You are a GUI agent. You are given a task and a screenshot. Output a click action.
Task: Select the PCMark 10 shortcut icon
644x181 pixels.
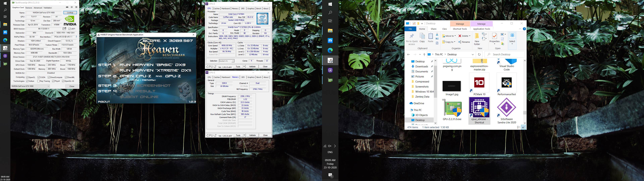(479, 82)
